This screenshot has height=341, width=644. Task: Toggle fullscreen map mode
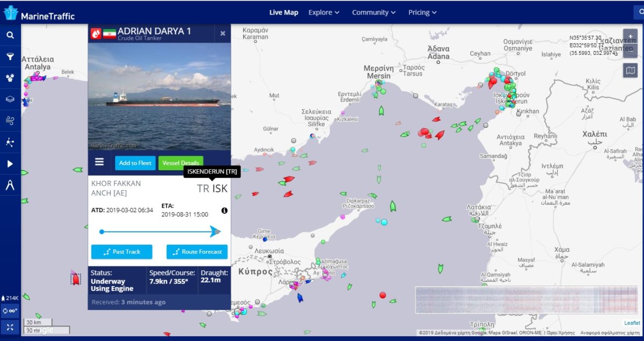click(10, 327)
